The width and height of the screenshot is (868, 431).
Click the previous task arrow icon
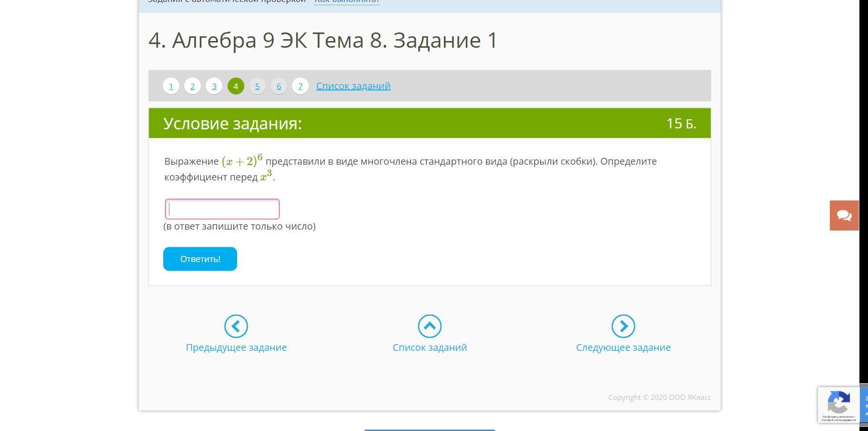[x=236, y=326]
